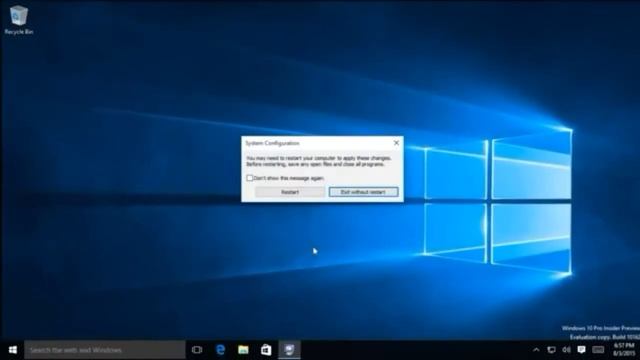The height and width of the screenshot is (360, 640).
Task: Focus the Search the web and Windows box
Action: tap(104, 350)
